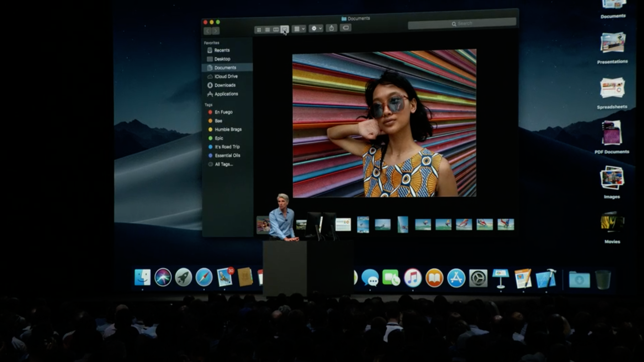The height and width of the screenshot is (362, 644).
Task: Select the Recents sidebar entry
Action: click(222, 50)
